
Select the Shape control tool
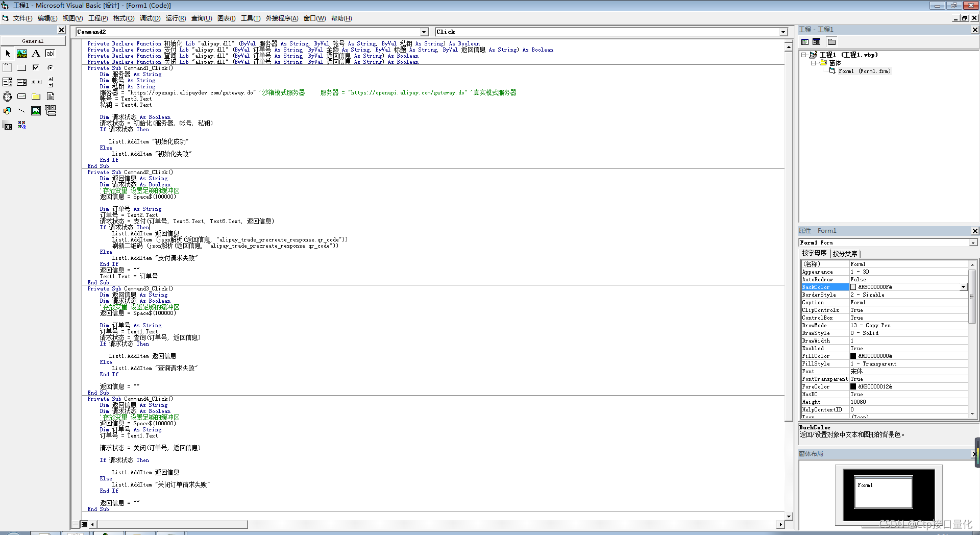pos(8,111)
